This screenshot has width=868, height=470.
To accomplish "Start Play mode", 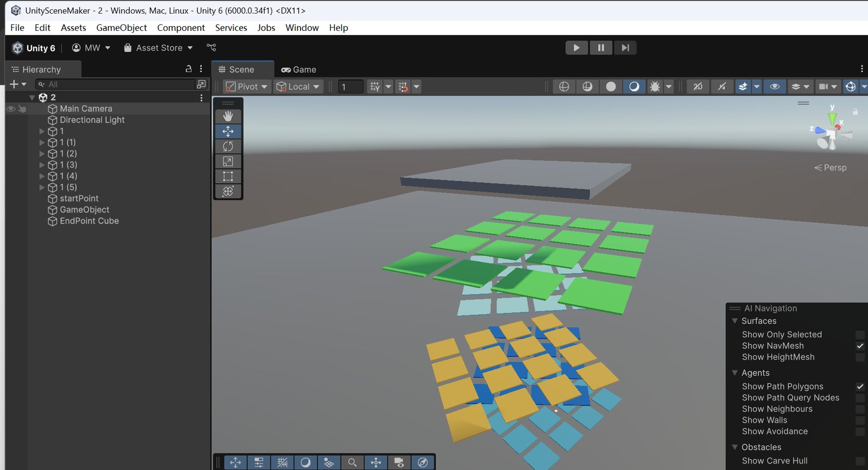I will [x=577, y=48].
